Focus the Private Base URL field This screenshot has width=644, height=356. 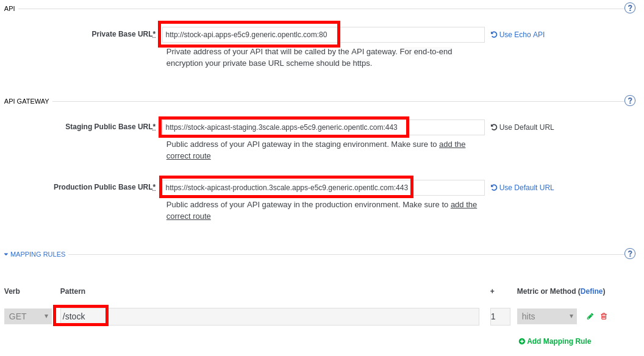point(323,35)
